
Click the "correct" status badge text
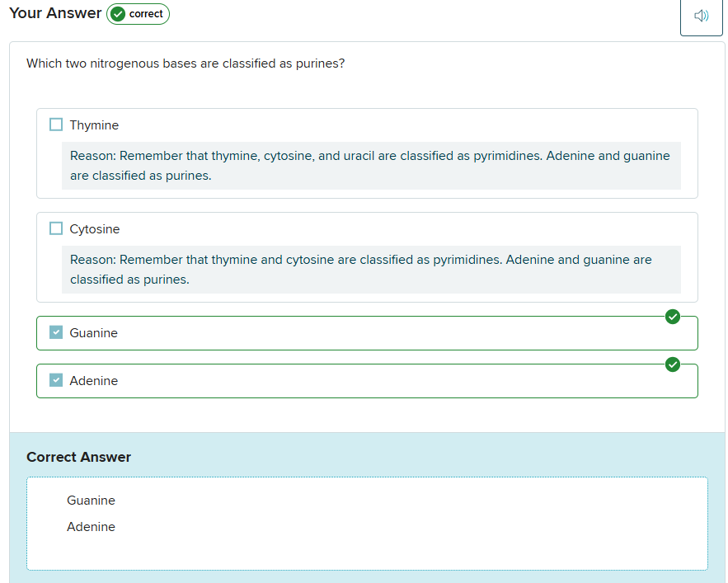click(x=146, y=14)
